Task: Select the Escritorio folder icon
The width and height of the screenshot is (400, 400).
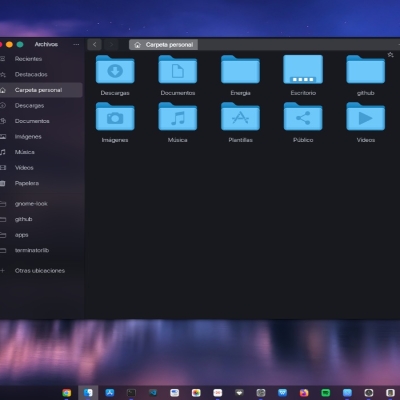Action: pyautogui.click(x=303, y=69)
